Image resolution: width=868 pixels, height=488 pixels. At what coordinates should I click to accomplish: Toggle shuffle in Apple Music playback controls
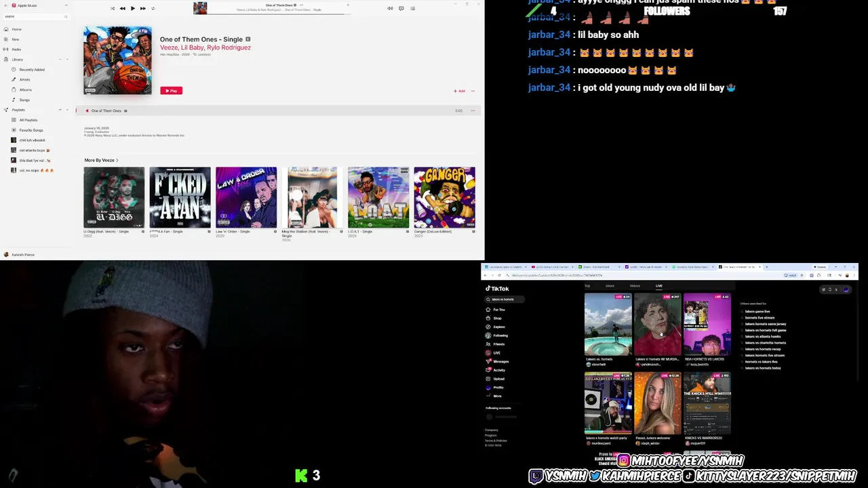pos(113,8)
